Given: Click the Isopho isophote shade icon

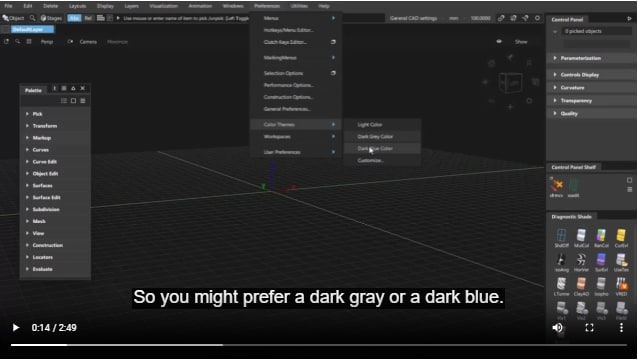Looking at the screenshot, I should coord(601,284).
